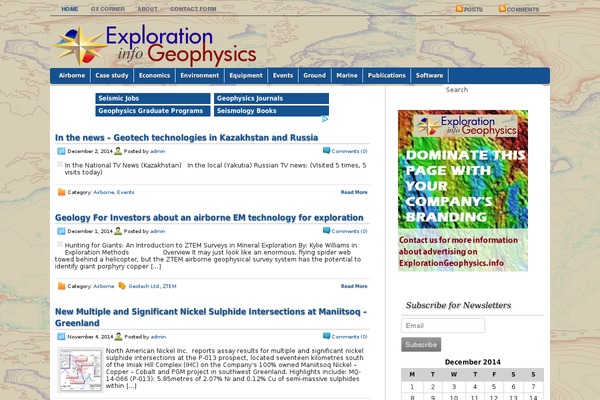Click calendar day 1 in December 2014
600x400 pixels.
tap(412, 387)
